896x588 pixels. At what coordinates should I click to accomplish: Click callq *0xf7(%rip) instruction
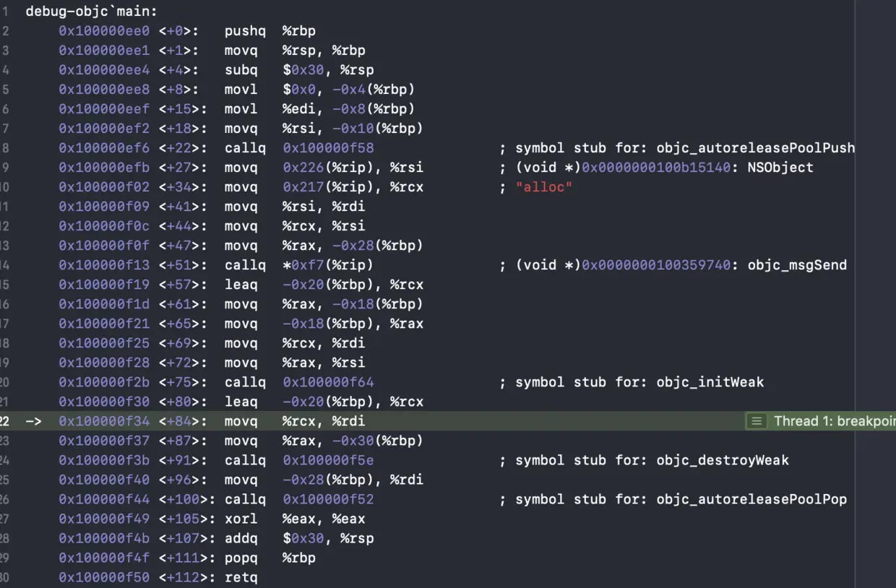pos(299,265)
